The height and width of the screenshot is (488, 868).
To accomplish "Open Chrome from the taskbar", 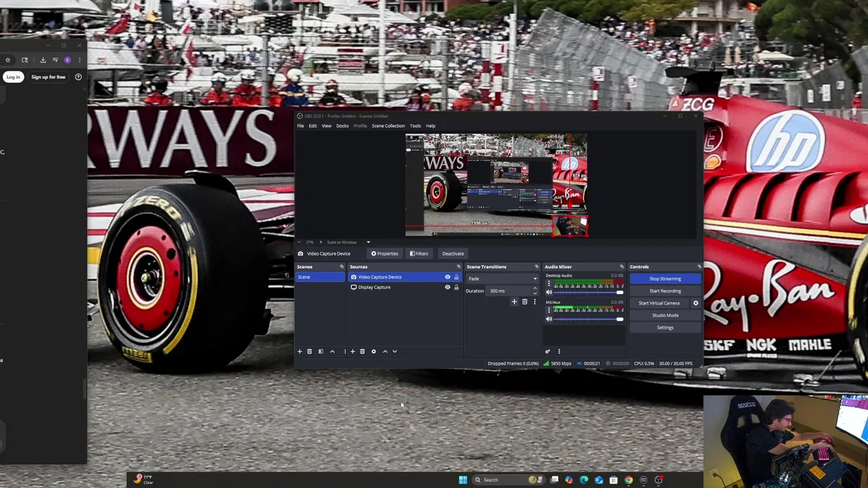I will [x=629, y=480].
